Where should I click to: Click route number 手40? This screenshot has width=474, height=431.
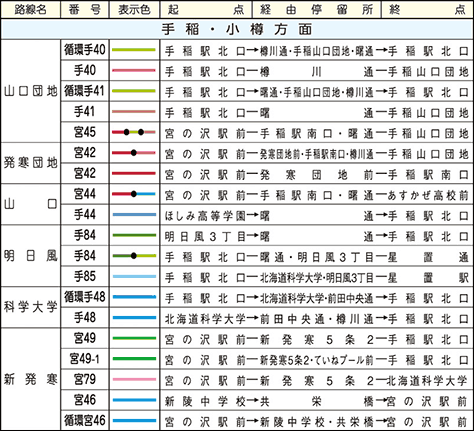click(x=85, y=71)
